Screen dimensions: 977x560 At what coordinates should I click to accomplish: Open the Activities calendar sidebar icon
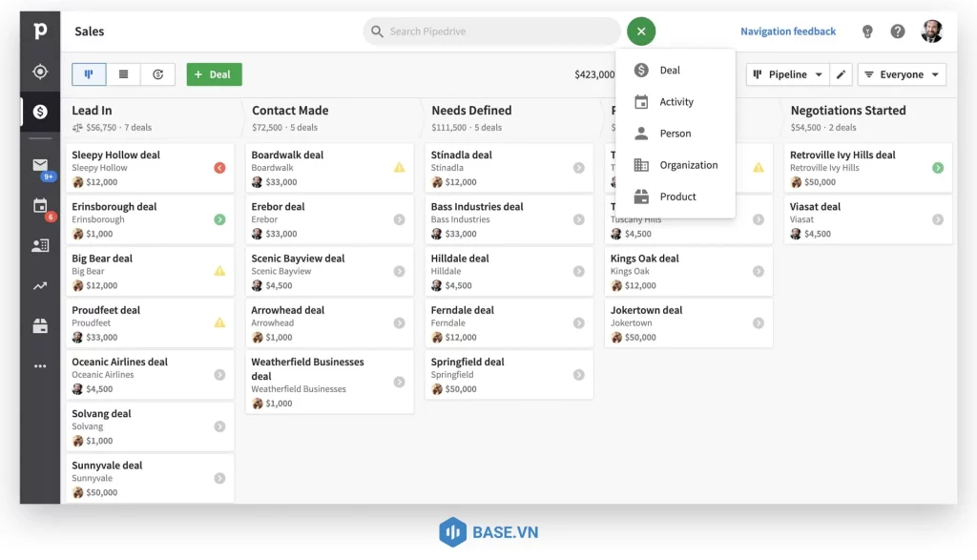tap(39, 205)
